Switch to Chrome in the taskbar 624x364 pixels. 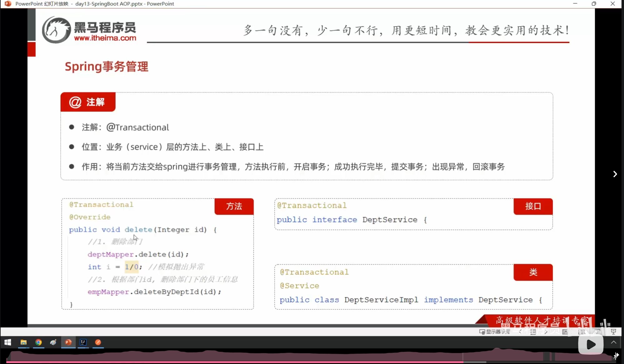(x=38, y=342)
